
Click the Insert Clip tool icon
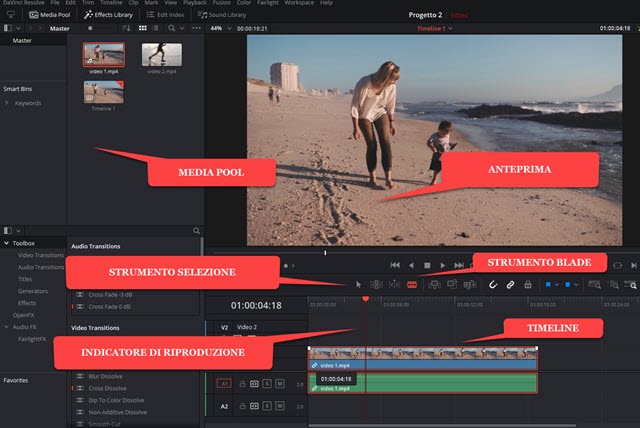(x=434, y=284)
